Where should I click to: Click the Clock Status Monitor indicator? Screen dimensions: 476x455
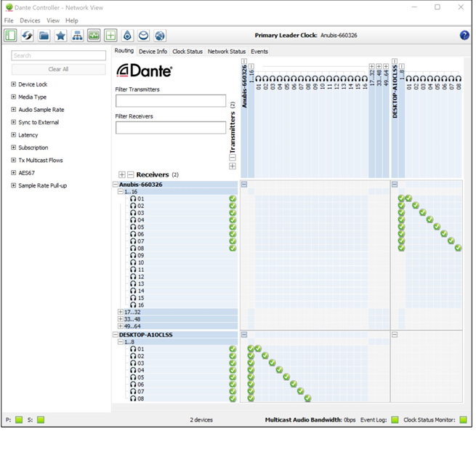[463, 419]
